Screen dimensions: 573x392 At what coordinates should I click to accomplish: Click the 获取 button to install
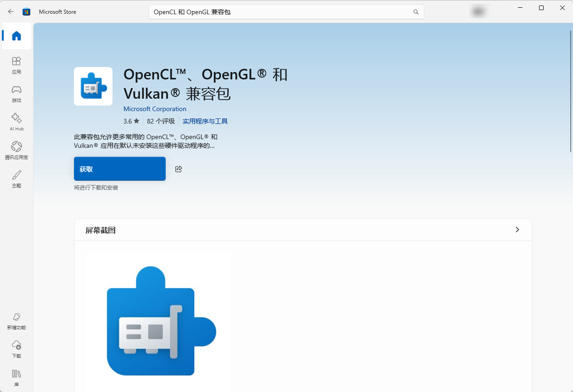click(x=119, y=169)
